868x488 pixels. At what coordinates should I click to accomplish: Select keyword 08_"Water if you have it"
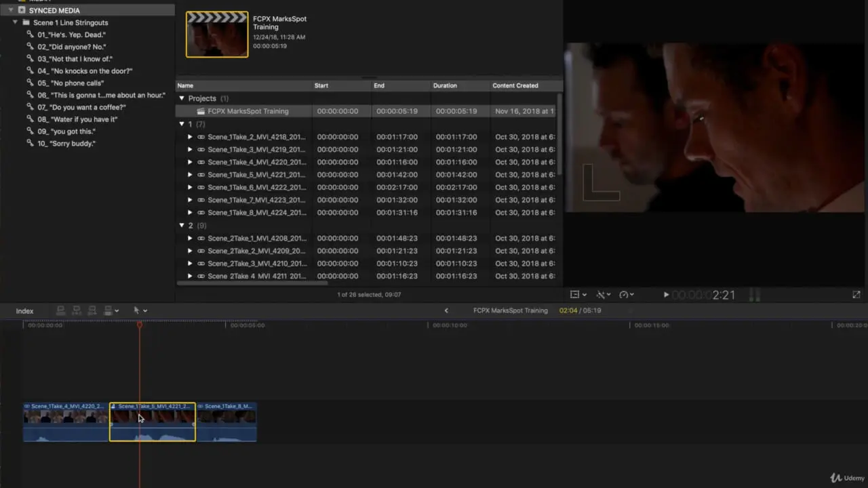click(77, 119)
